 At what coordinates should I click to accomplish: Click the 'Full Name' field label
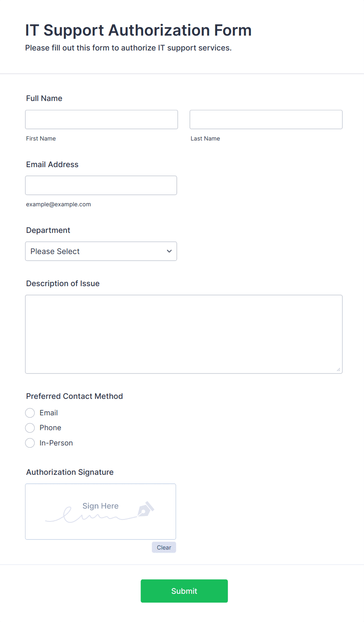44,98
